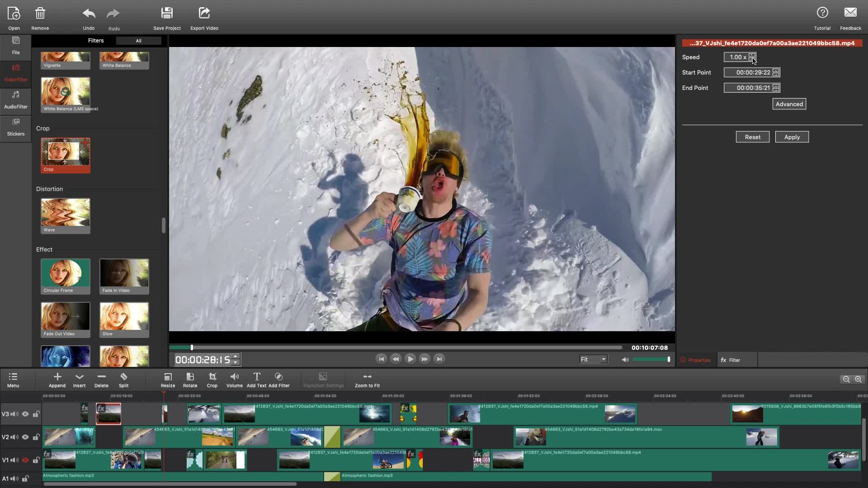
Task: Click the Advanced button
Action: 789,104
